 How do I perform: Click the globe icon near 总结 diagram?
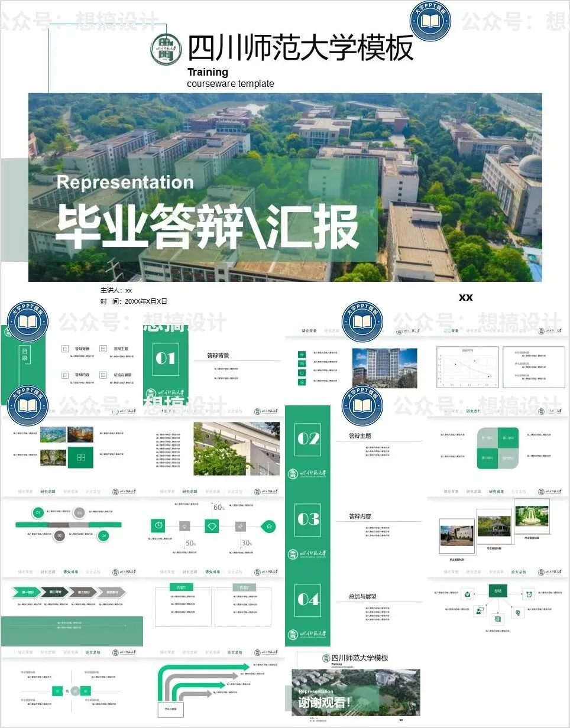pyautogui.click(x=518, y=613)
